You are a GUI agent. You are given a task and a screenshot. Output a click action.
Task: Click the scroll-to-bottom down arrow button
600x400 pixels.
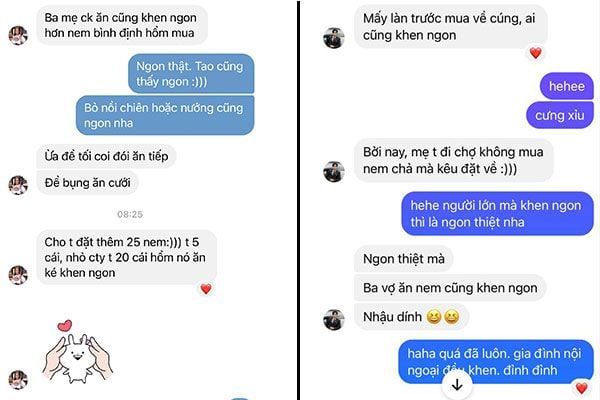pos(457,385)
